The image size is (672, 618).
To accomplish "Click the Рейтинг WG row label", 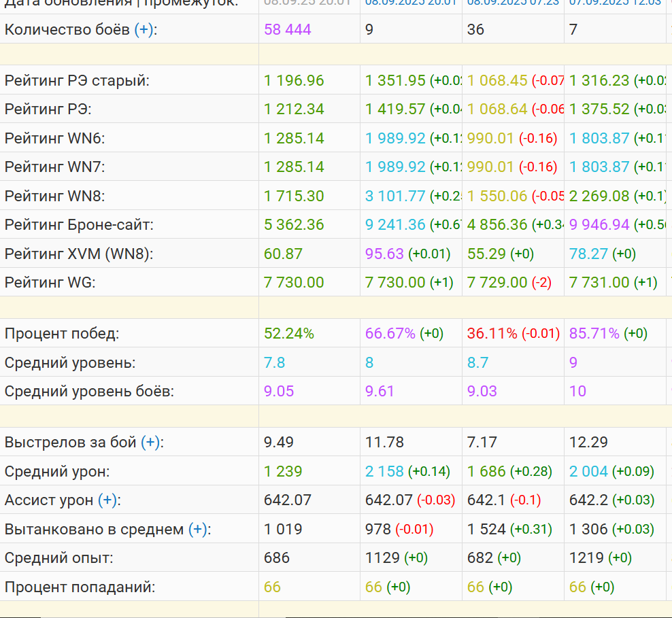I will point(50,282).
